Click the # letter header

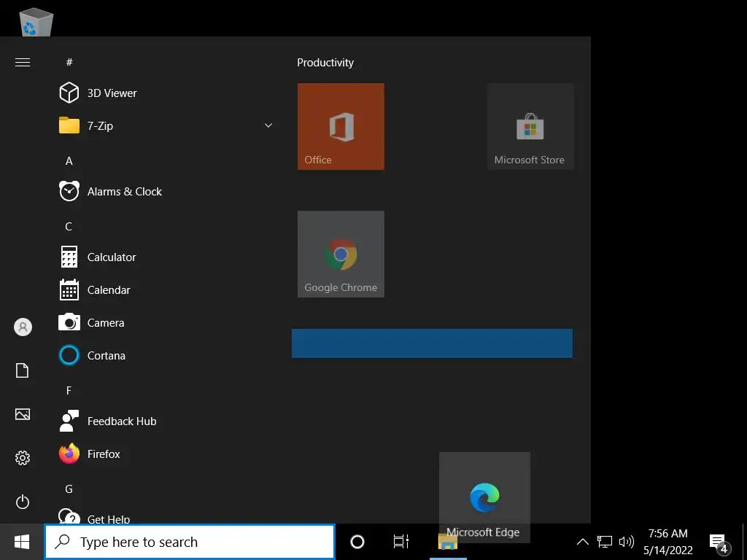tap(69, 62)
